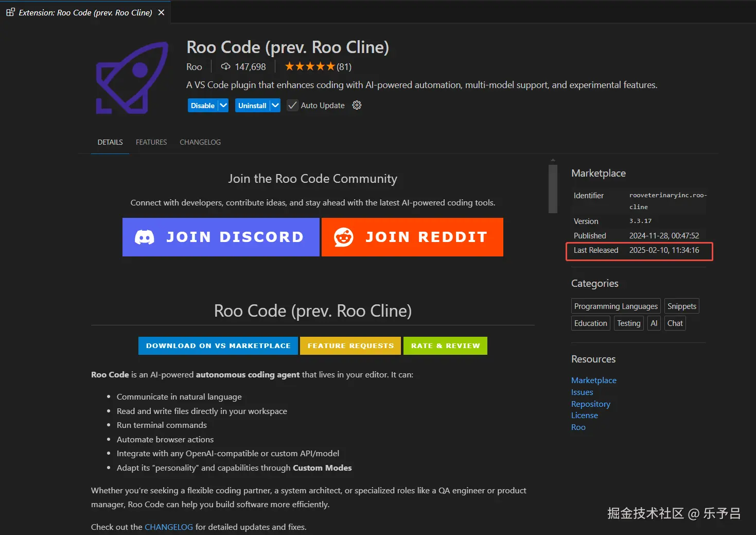
Task: Click the FEATURE REQUESTS badge
Action: coord(351,346)
